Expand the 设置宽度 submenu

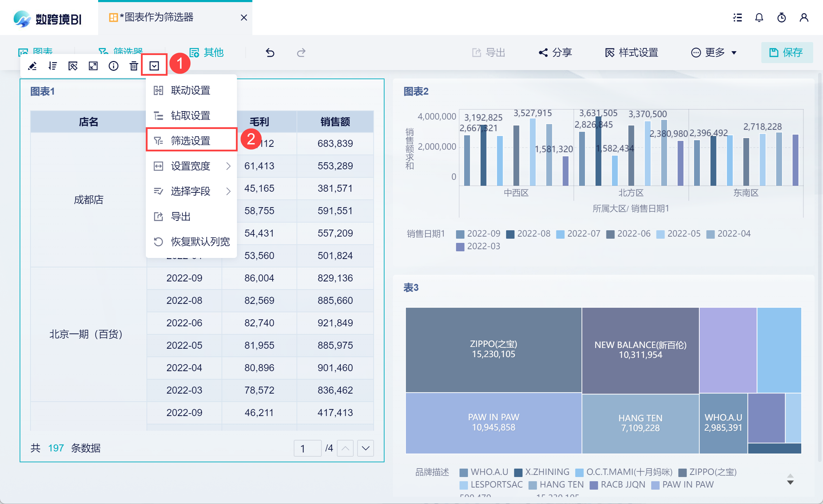tap(191, 166)
